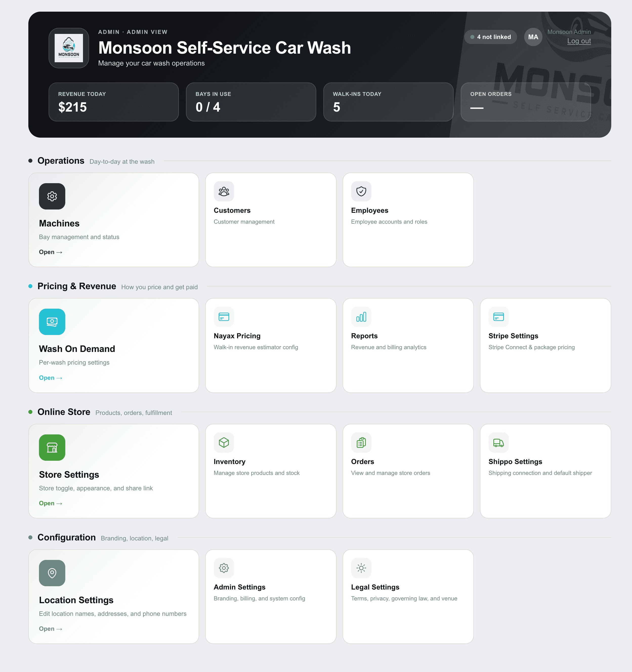Screen dimensions: 632x672
Task: Click the Customers people icon
Action: click(224, 191)
